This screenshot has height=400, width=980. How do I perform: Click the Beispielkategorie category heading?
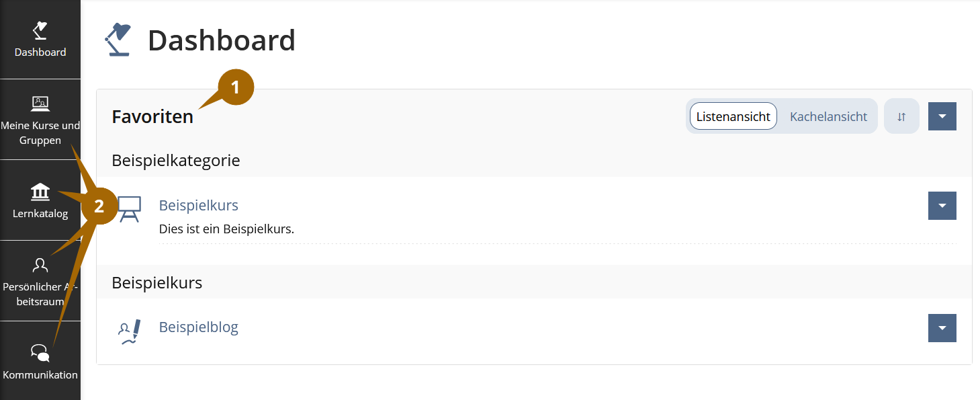176,161
